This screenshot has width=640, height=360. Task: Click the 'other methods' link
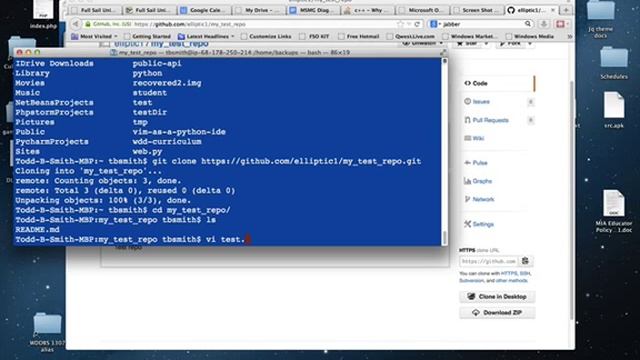[x=512, y=280]
